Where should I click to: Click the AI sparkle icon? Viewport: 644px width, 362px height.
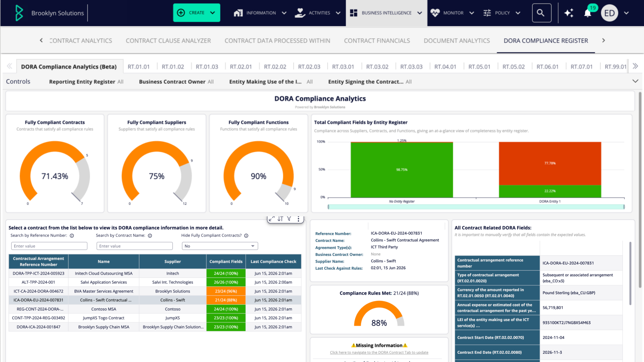click(x=569, y=13)
